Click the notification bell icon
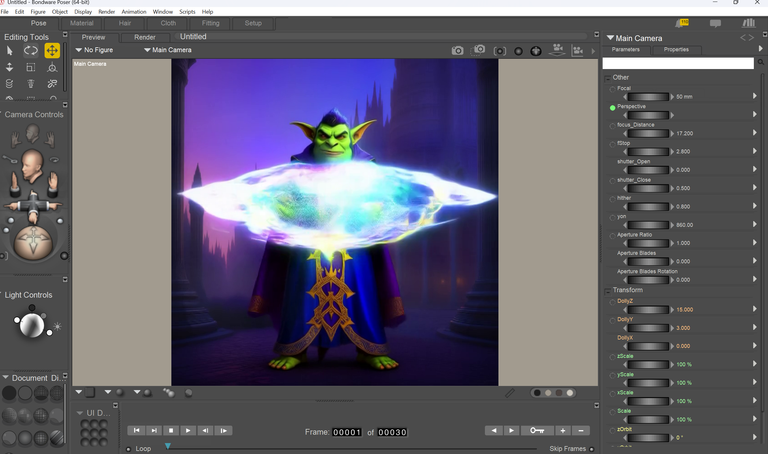The width and height of the screenshot is (768, 454). tap(681, 23)
